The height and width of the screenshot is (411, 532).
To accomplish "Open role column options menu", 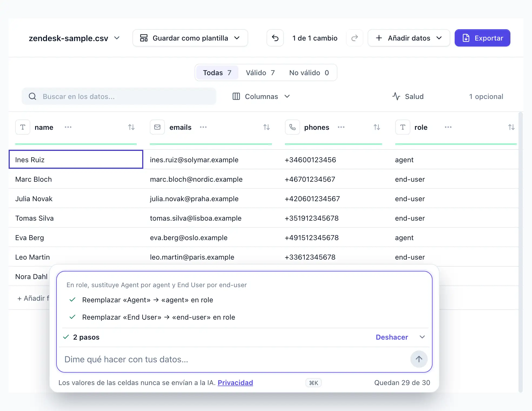I will 448,127.
